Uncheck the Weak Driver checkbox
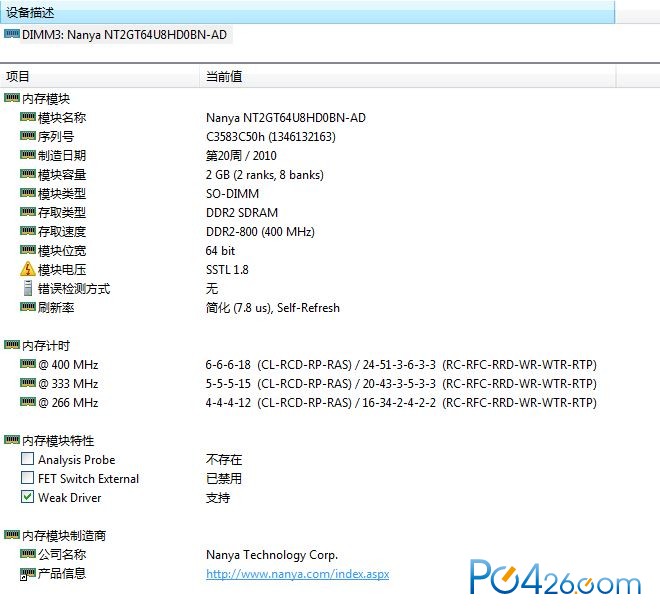This screenshot has width=660, height=613. 27,497
